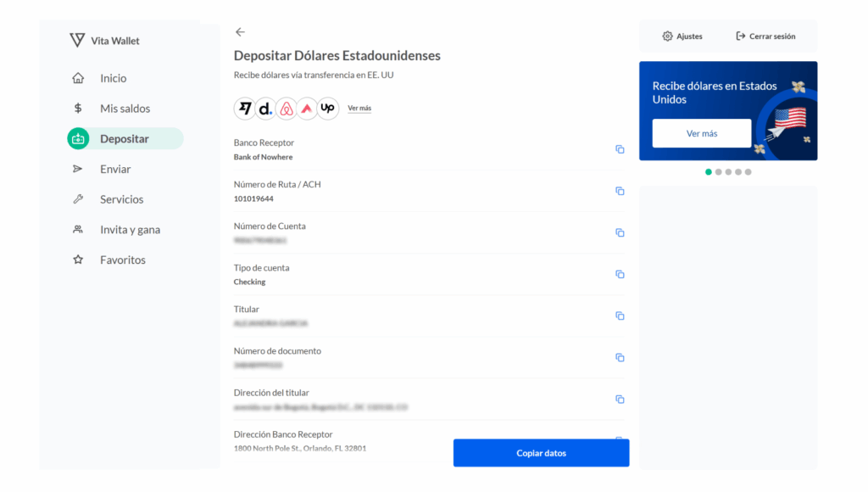Go to Inicio in sidebar
The width and height of the screenshot is (868, 492).
113,78
